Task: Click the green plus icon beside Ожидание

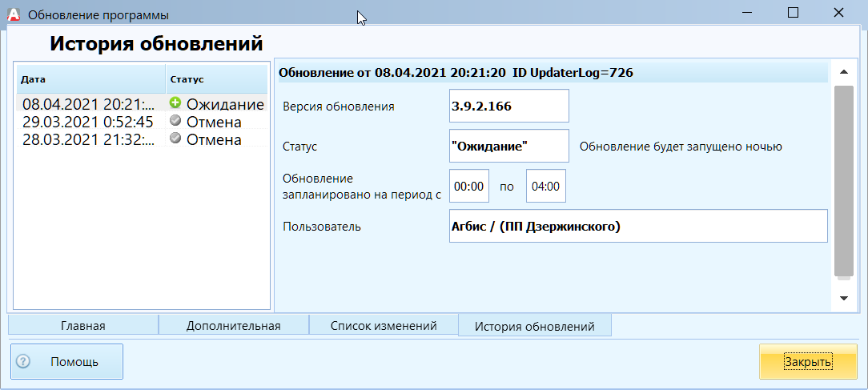Action: point(175,103)
